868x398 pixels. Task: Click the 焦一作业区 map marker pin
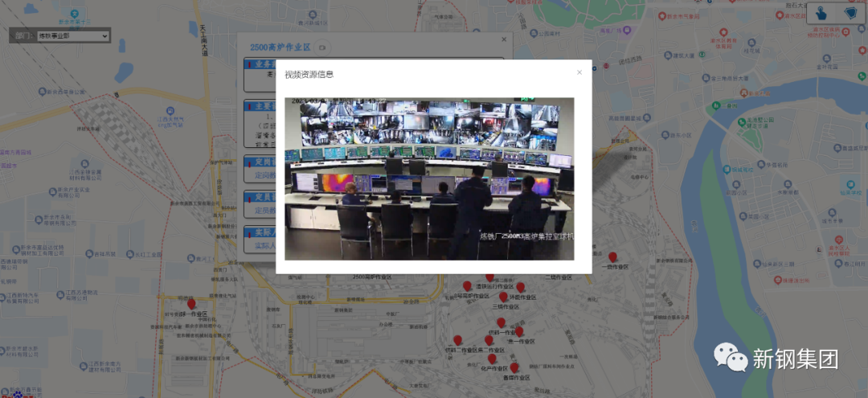point(519,331)
